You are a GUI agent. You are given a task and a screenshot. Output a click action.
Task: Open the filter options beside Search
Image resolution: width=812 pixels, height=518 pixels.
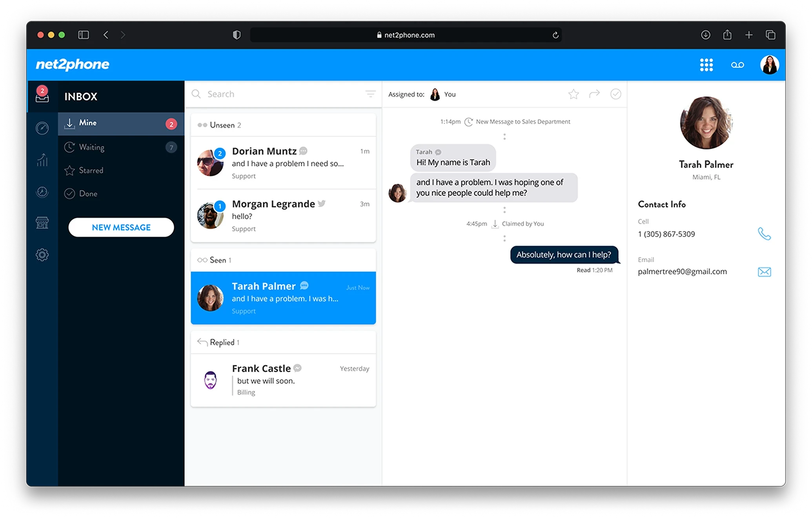370,94
